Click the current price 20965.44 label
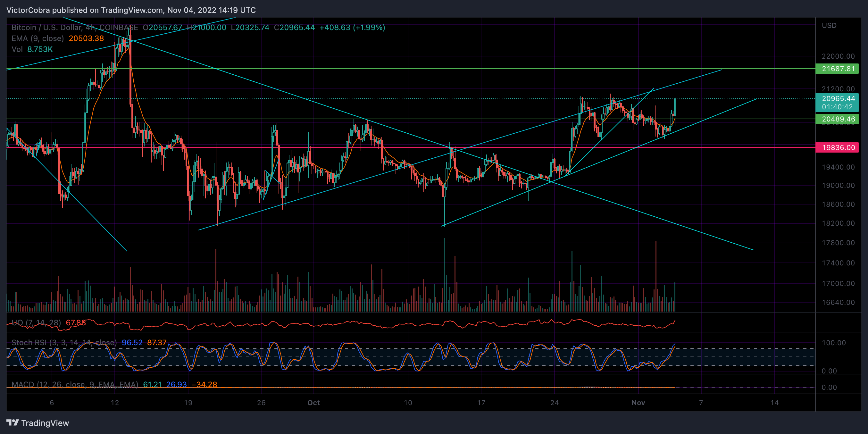The image size is (868, 434). [x=838, y=98]
